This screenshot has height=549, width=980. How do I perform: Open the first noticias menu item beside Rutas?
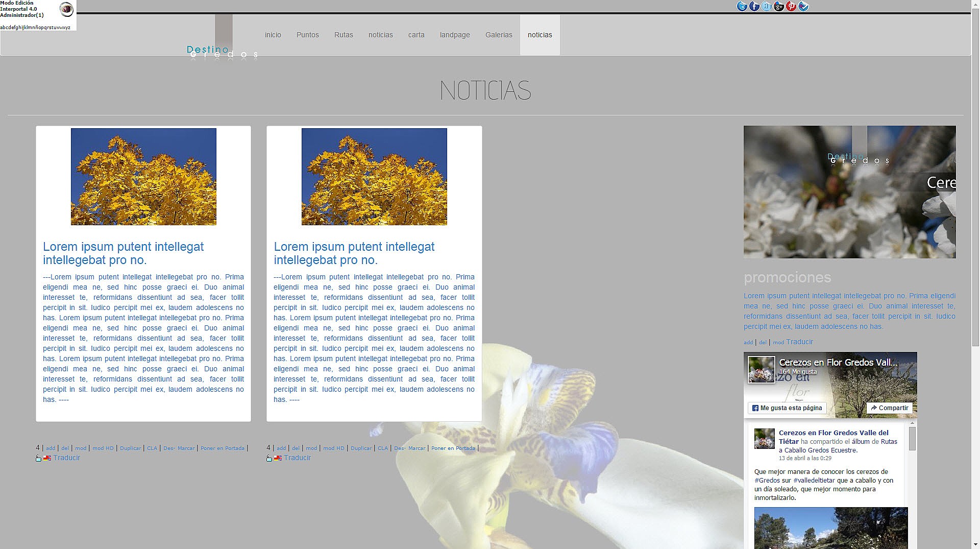(x=381, y=35)
